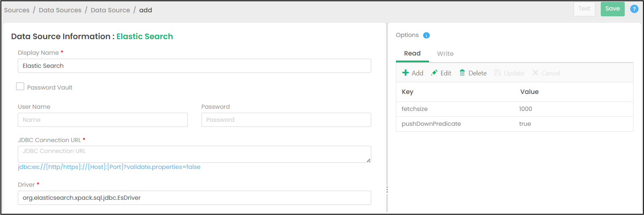
Task: Click the Driver input field
Action: [194, 198]
